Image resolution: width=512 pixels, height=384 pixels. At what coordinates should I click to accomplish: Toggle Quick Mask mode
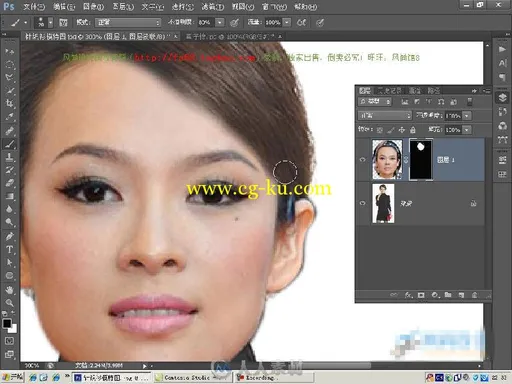coord(9,341)
